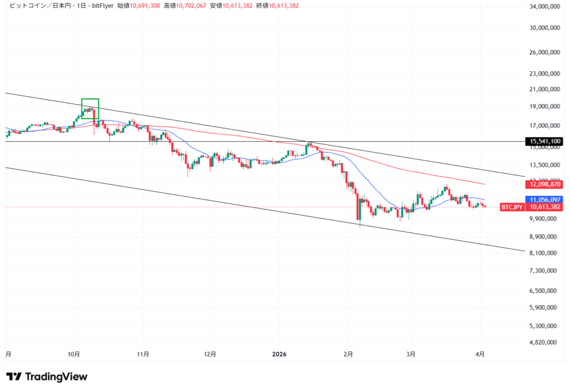
Task: Click the 2026 label on the time axis
Action: pyautogui.click(x=279, y=354)
